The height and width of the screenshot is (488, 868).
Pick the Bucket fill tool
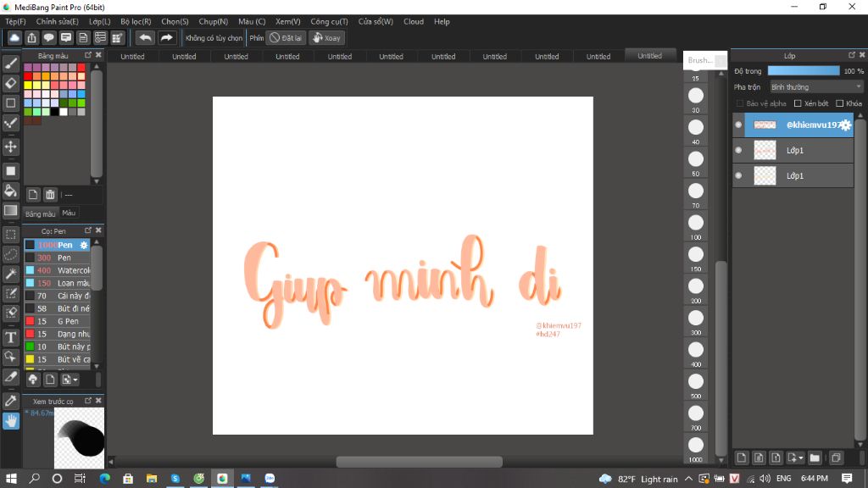[x=11, y=191]
